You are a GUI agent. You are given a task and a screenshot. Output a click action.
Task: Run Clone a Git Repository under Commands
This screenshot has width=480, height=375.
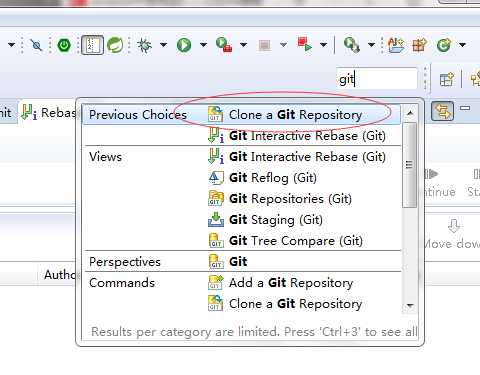click(242, 304)
